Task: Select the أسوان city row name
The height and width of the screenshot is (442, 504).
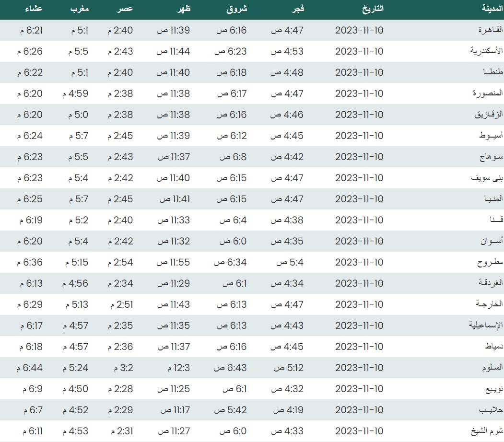Action: click(x=491, y=241)
